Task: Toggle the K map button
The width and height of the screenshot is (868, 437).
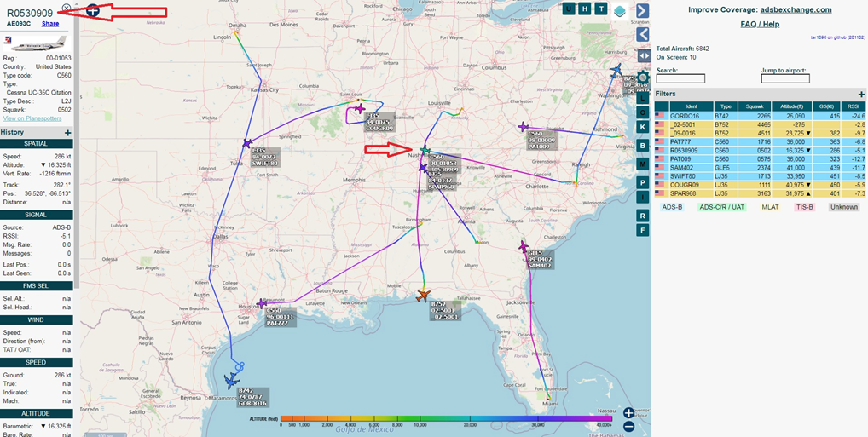Action: (642, 127)
